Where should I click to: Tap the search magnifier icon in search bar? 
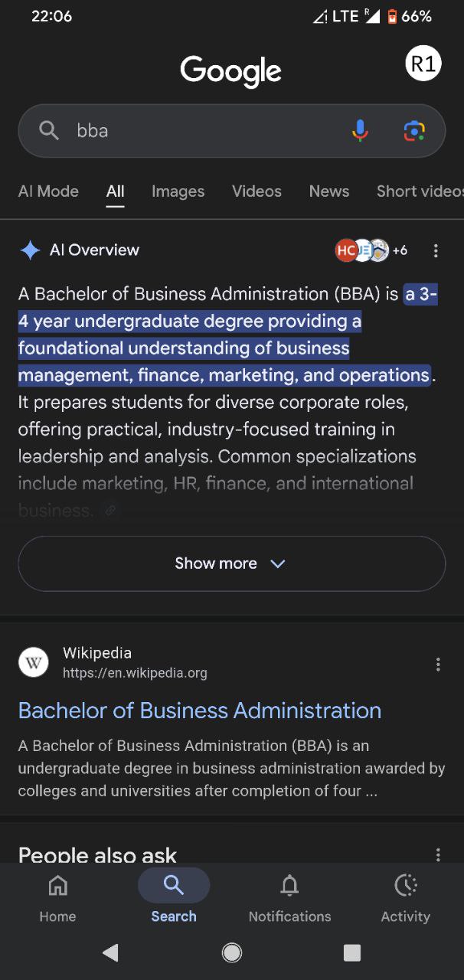[49, 131]
